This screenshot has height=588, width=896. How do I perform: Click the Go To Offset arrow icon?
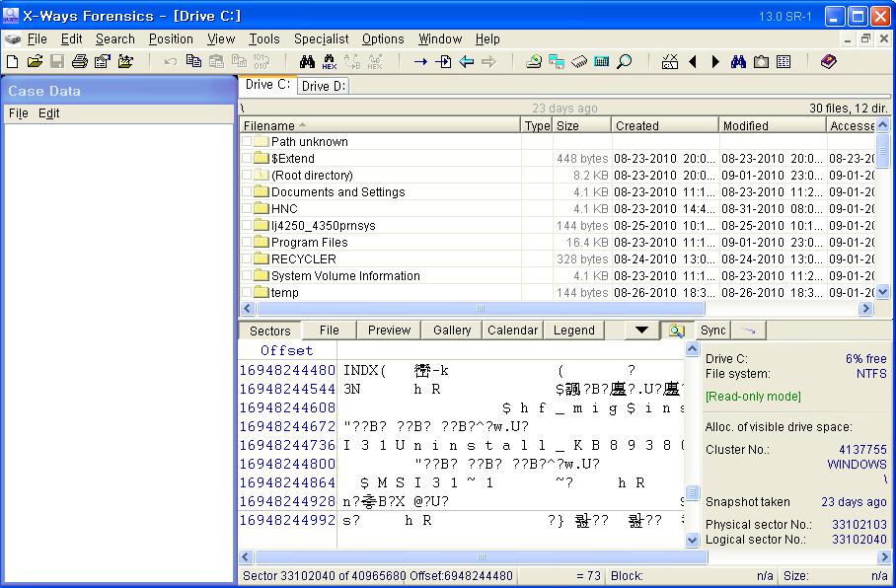(x=420, y=62)
